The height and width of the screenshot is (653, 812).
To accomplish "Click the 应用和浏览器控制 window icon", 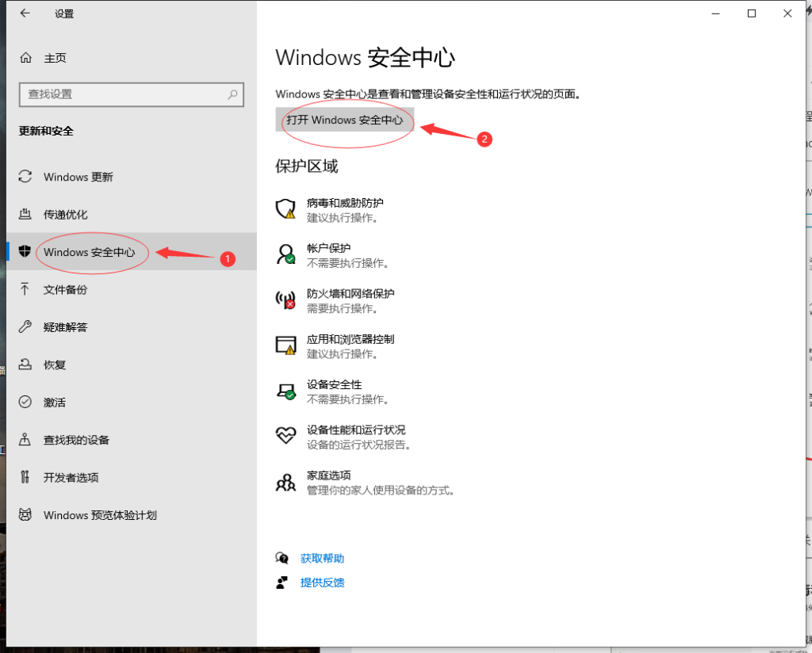I will tap(285, 346).
